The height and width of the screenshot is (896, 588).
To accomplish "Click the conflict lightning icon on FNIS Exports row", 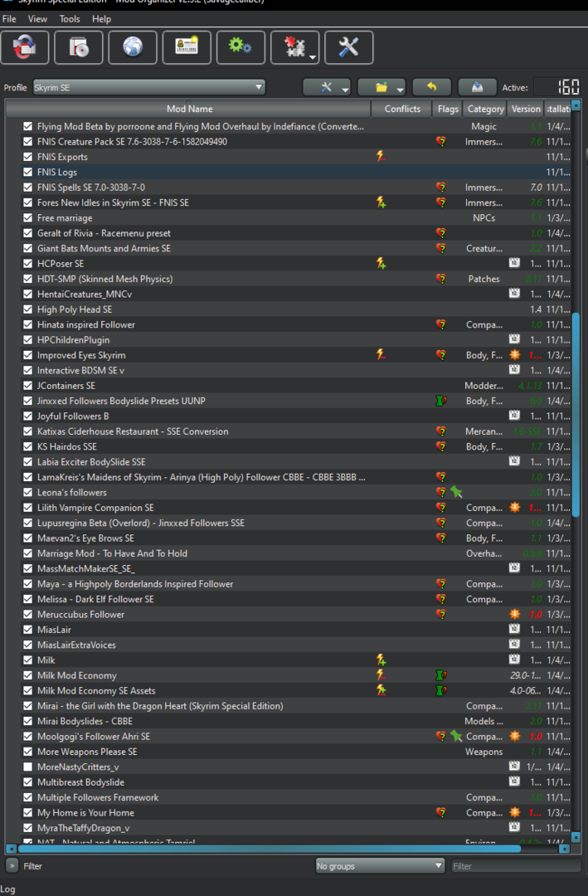I will tap(381, 156).
